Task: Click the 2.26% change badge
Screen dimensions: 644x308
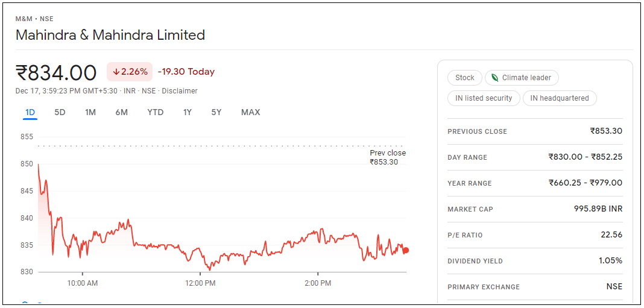Action: click(x=130, y=72)
